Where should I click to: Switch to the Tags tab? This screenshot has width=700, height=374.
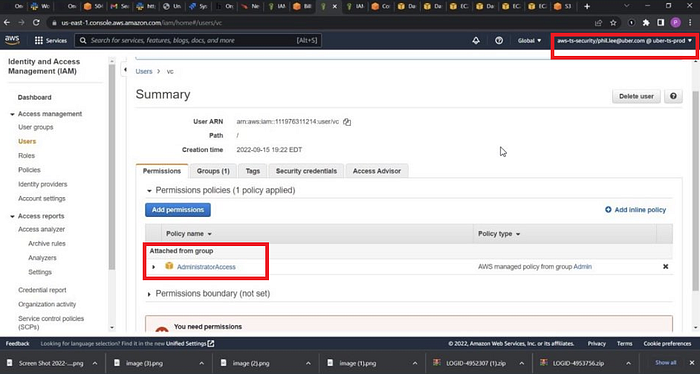(x=252, y=171)
